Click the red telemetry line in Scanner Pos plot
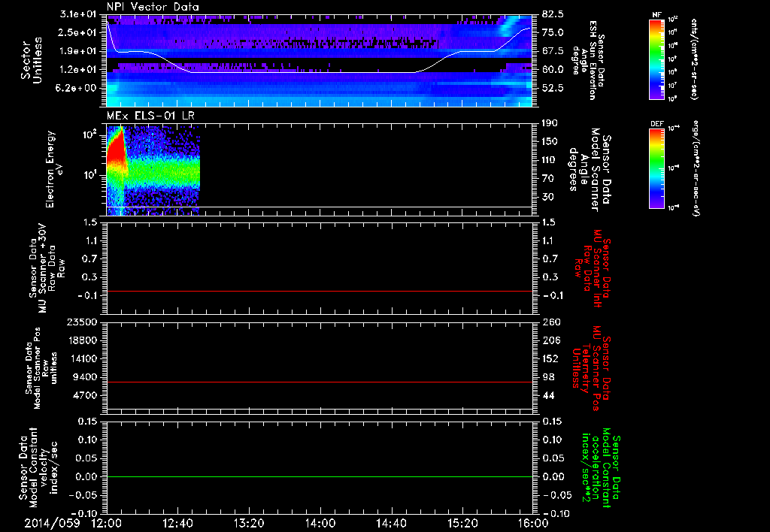 tap(320, 382)
